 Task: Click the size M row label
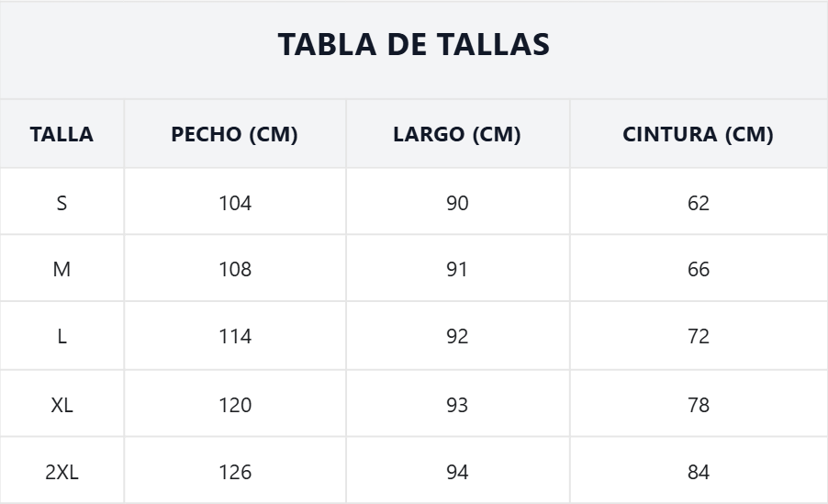[62, 270]
